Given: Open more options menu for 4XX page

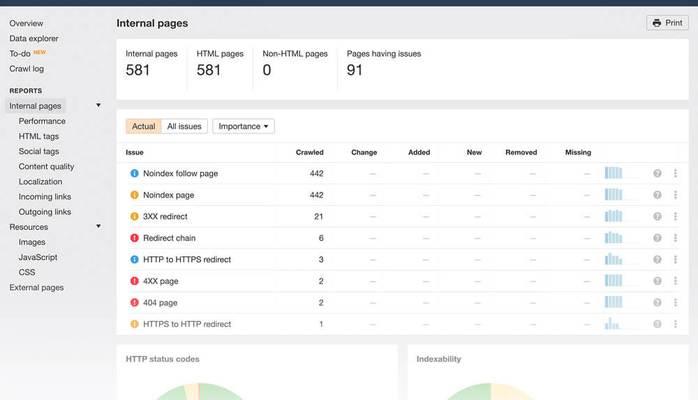Looking at the screenshot, I should point(675,281).
